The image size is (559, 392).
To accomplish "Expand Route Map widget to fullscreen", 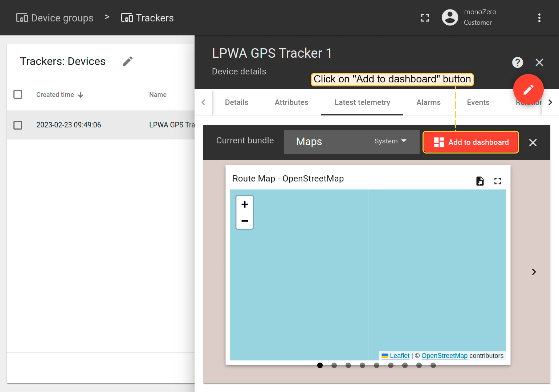I will click(497, 181).
